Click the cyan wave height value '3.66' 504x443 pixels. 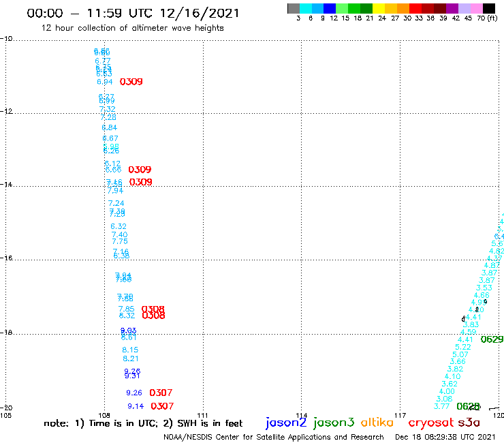(458, 362)
